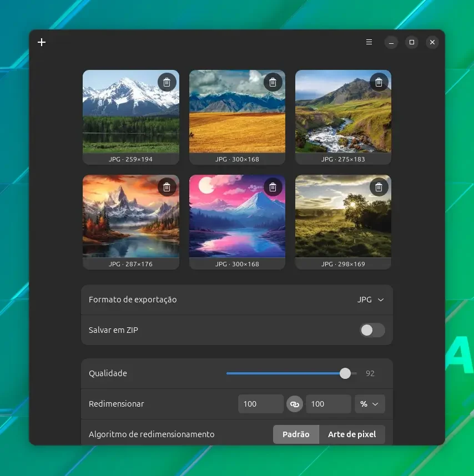This screenshot has height=476, width=474.
Task: Remove the golden field 300×168 image
Action: pyautogui.click(x=273, y=82)
